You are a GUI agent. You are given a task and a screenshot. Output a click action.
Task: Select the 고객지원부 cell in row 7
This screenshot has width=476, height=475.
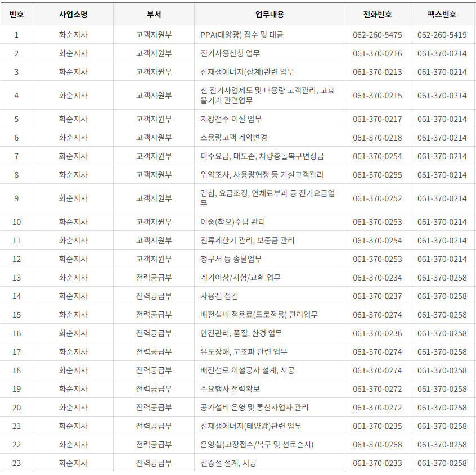pyautogui.click(x=153, y=156)
